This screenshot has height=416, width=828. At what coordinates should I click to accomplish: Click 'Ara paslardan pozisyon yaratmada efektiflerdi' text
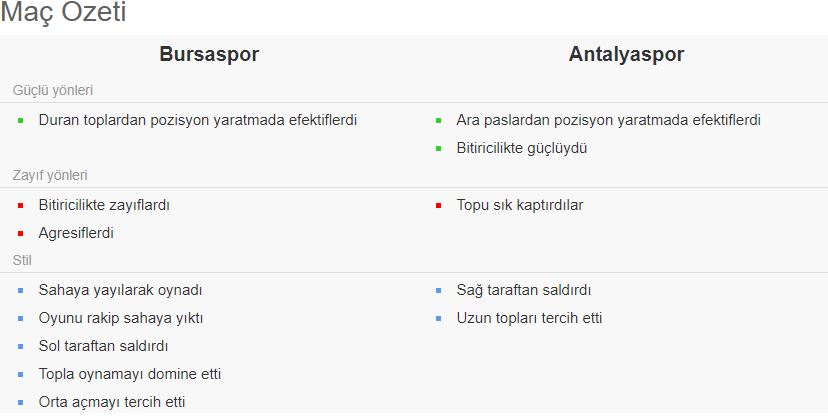click(x=608, y=120)
